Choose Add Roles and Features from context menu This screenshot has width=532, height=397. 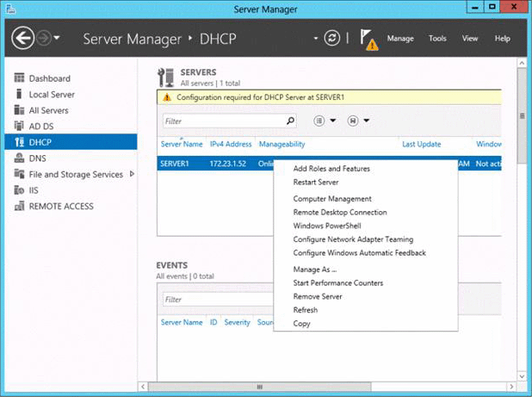(331, 169)
